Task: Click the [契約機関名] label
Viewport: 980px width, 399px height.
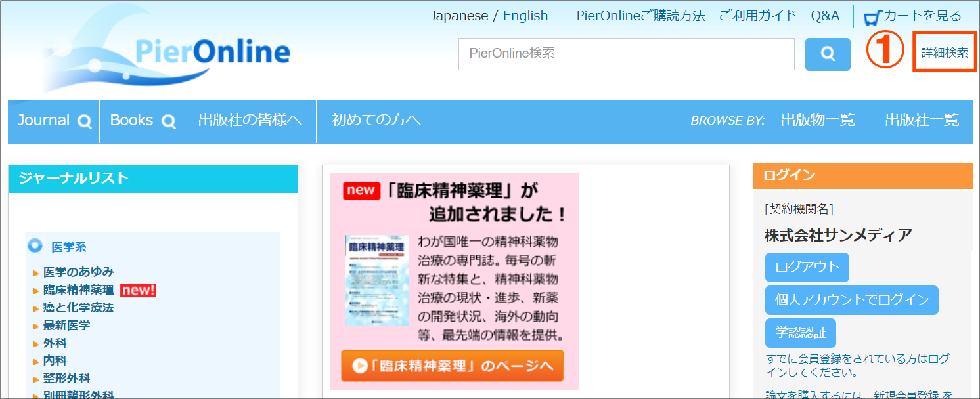Action: tap(799, 209)
